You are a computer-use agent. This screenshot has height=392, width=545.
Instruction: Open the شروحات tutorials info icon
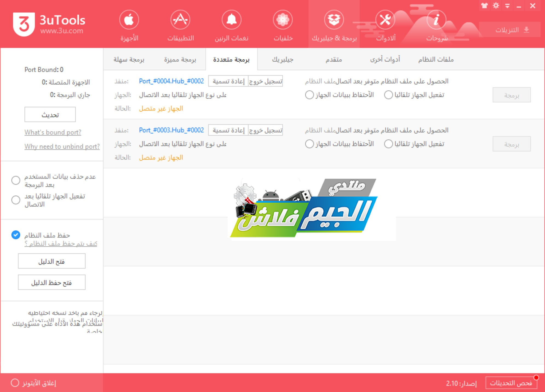437,20
